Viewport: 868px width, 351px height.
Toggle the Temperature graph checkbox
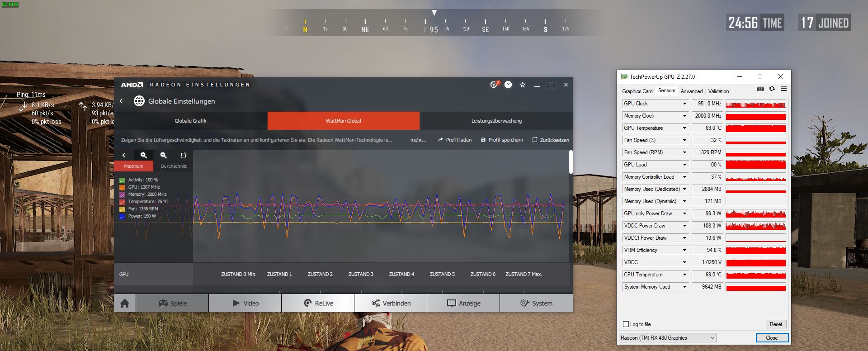(x=122, y=202)
